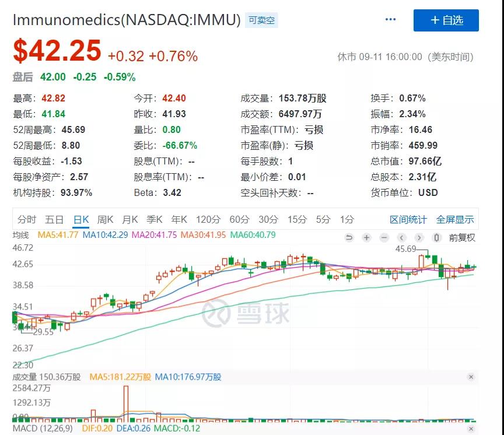Click the chart reset/undo arrow icon
This screenshot has height=435, width=504.
[349, 237]
